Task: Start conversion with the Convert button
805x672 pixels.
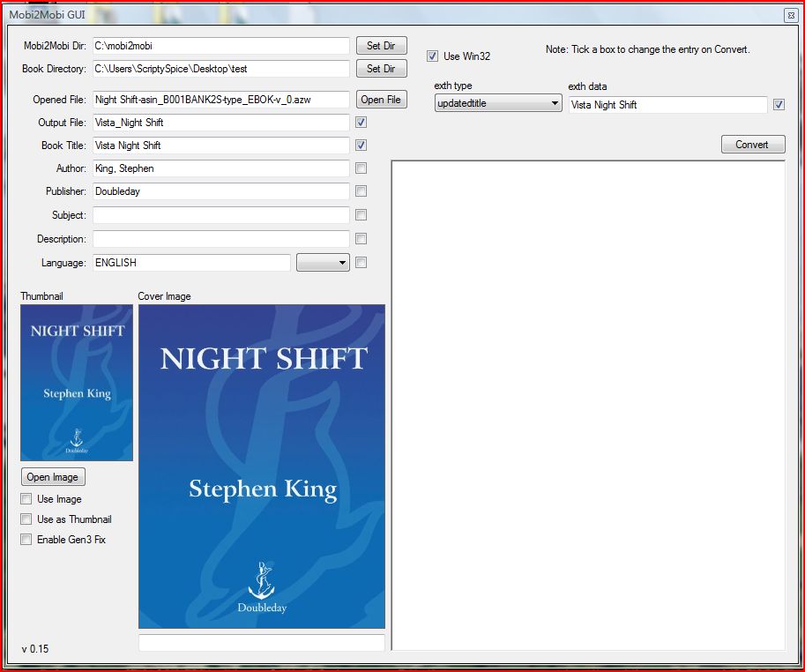Action: click(x=753, y=145)
